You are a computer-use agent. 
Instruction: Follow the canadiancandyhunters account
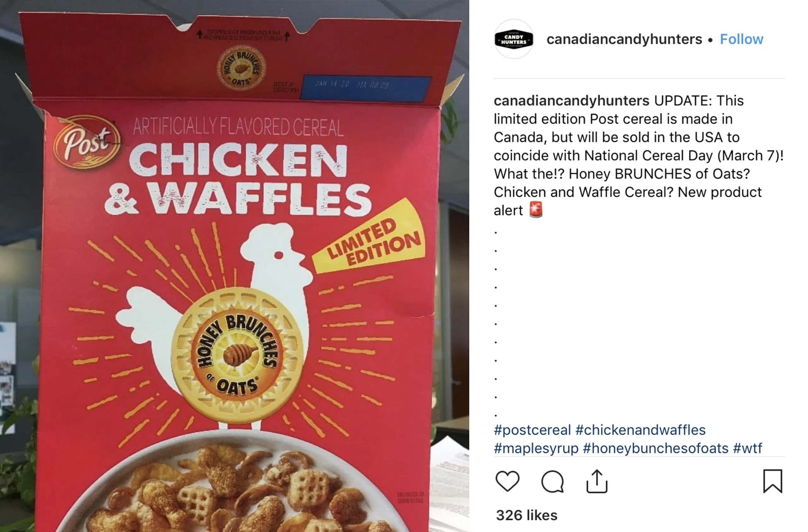click(x=741, y=39)
